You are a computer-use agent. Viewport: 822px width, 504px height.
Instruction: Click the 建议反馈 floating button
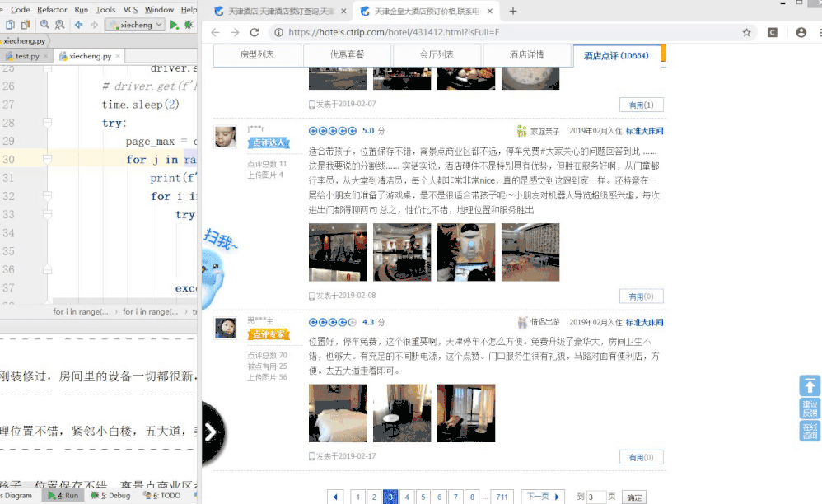810,408
